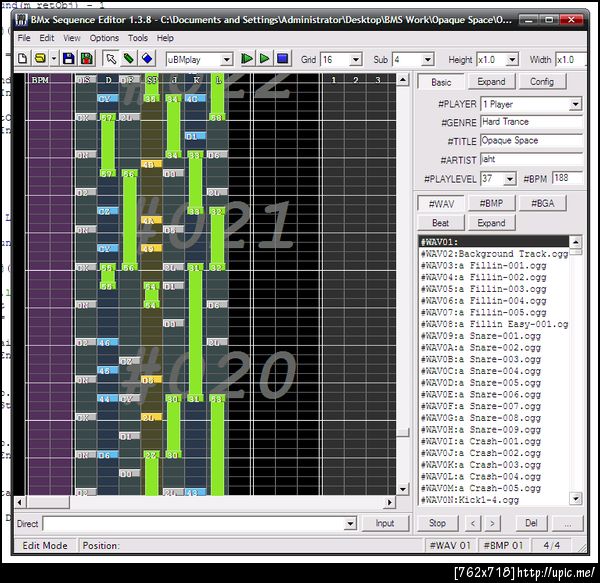The image size is (600, 583).
Task: Click the sequence vertical scrollbar thumb
Action: [x=403, y=433]
